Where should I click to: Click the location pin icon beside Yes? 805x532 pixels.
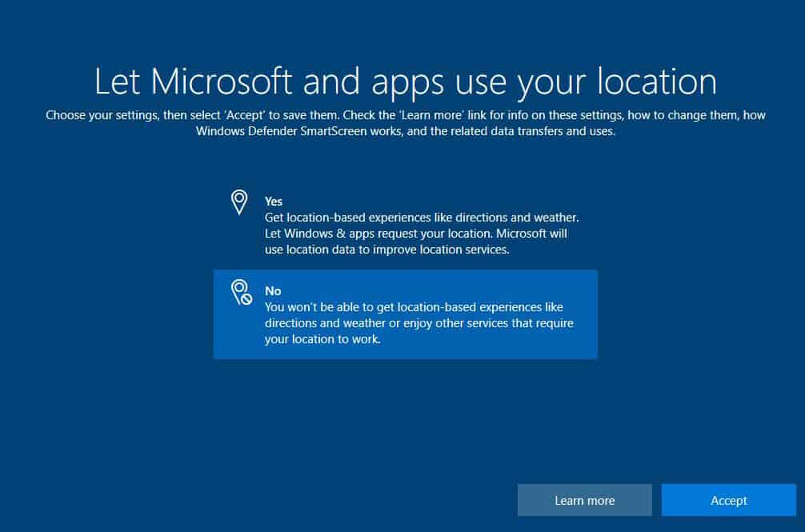tap(239, 202)
